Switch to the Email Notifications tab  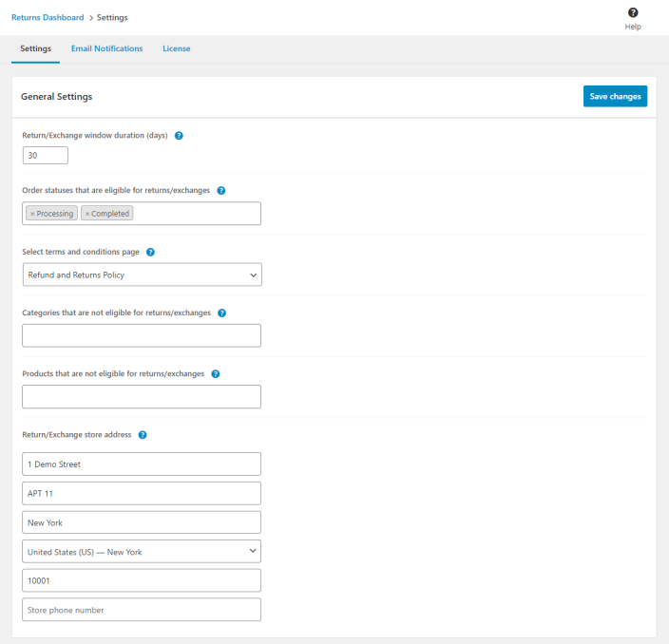pyautogui.click(x=106, y=48)
